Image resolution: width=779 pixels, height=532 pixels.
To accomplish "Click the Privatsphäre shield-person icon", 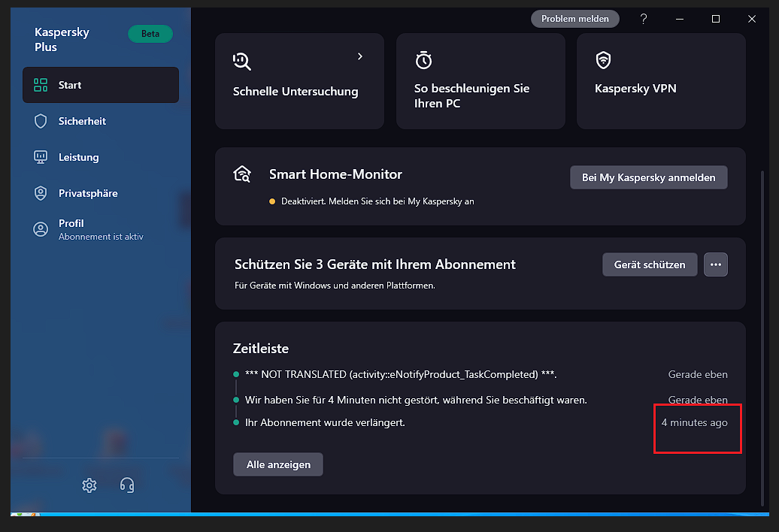I will (41, 193).
